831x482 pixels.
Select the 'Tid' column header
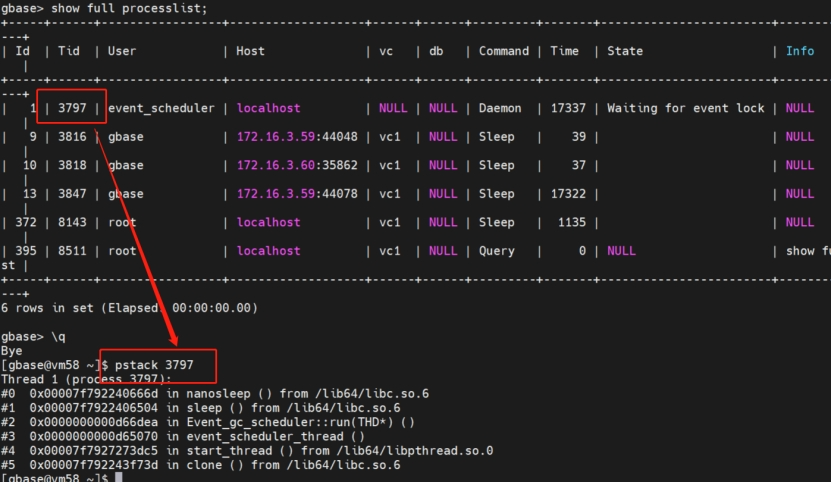click(x=68, y=51)
